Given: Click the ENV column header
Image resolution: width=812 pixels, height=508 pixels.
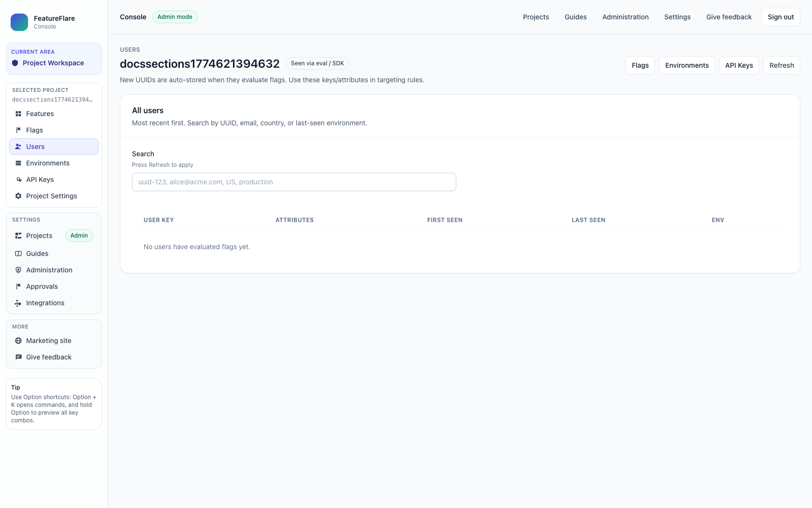Looking at the screenshot, I should point(718,220).
